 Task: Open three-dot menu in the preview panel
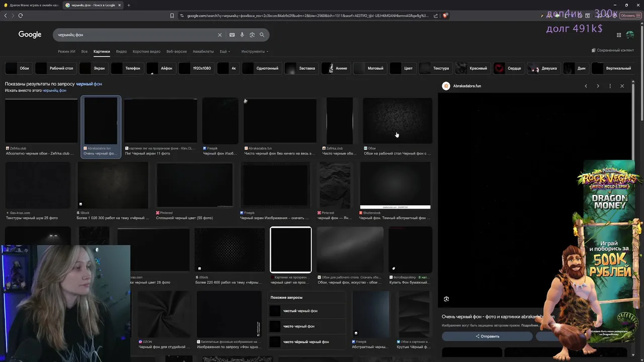[610, 86]
